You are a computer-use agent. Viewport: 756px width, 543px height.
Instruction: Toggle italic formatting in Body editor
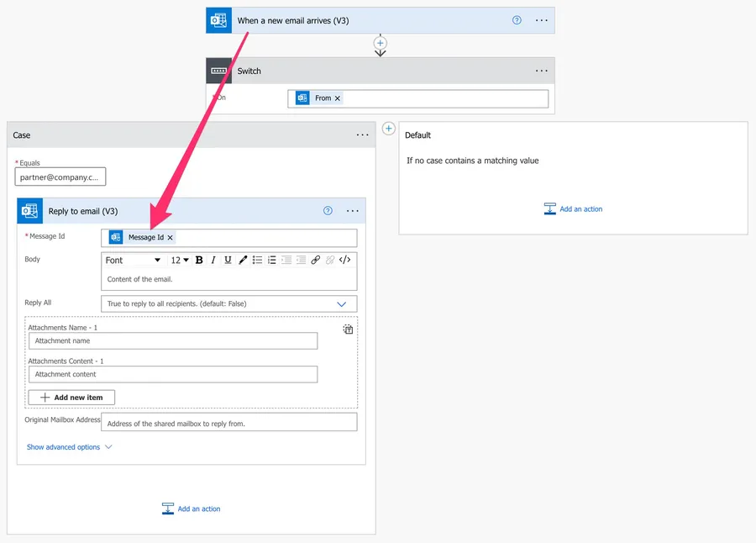(213, 261)
